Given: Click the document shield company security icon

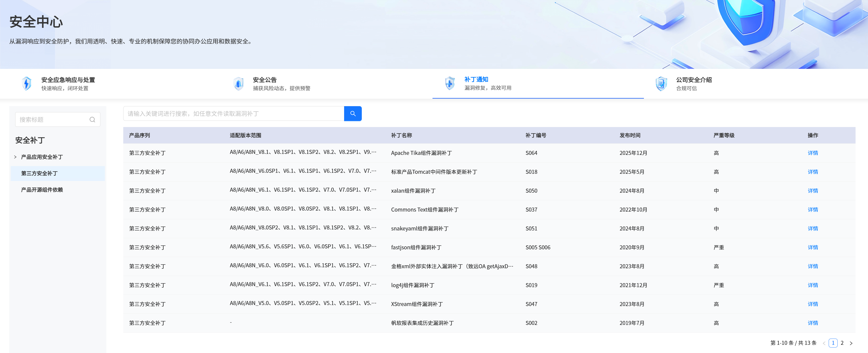Looking at the screenshot, I should pos(661,84).
